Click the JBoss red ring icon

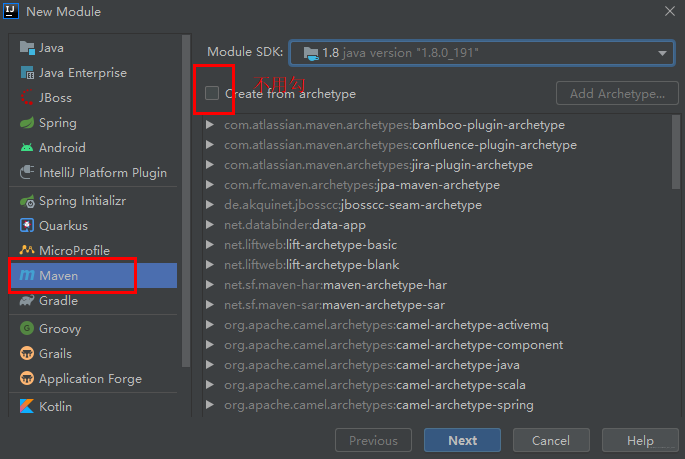pyautogui.click(x=27, y=97)
